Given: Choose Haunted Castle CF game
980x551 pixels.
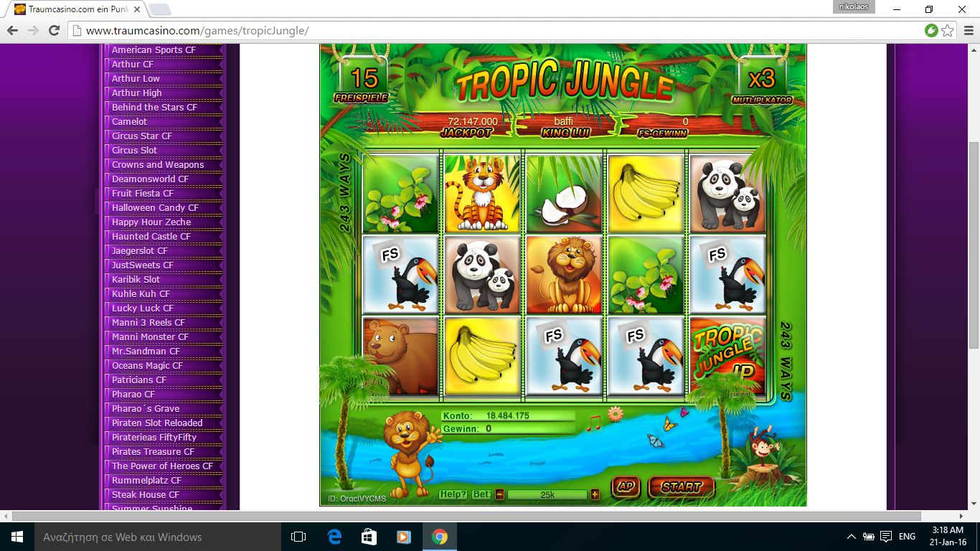Looking at the screenshot, I should tap(151, 236).
